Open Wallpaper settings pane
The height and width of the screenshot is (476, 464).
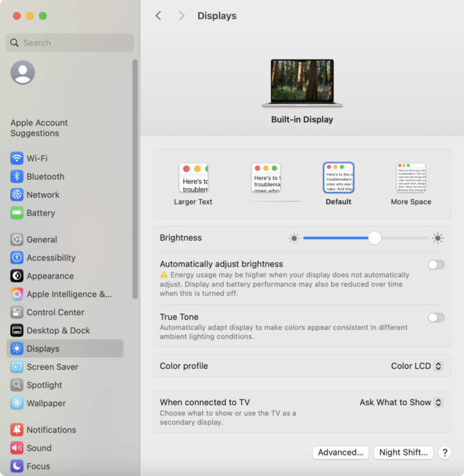point(65,403)
